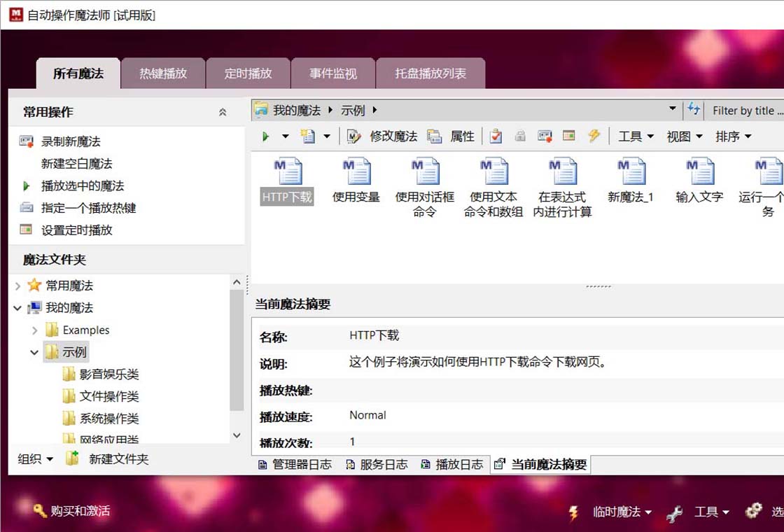
Task: Select the Examples folder in the tree
Action: (x=86, y=330)
